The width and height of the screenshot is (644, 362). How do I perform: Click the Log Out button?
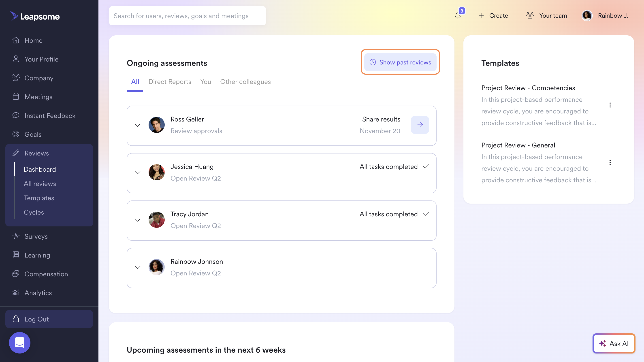pos(49,319)
